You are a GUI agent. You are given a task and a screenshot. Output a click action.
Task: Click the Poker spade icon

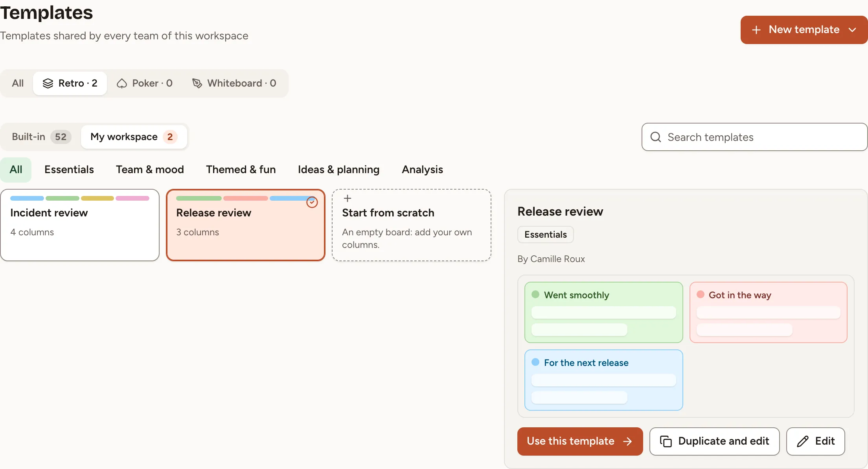122,83
